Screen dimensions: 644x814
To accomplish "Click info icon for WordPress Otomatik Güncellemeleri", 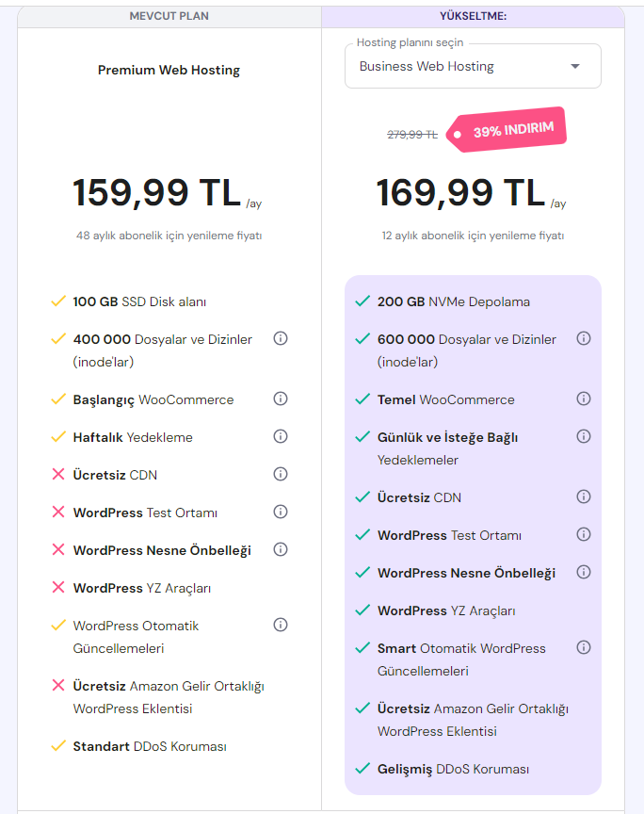I will [x=281, y=625].
